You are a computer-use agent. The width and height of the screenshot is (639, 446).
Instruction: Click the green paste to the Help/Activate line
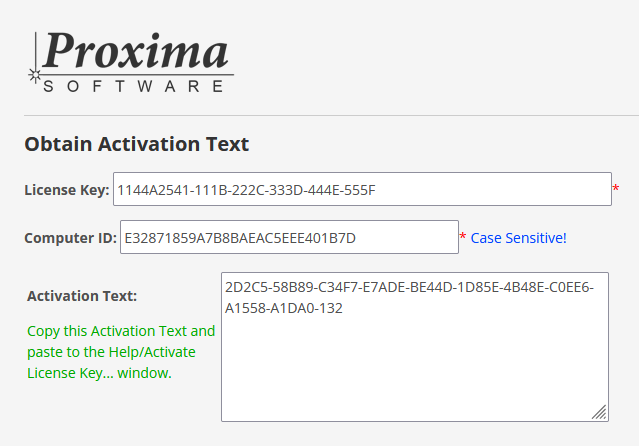tap(111, 352)
